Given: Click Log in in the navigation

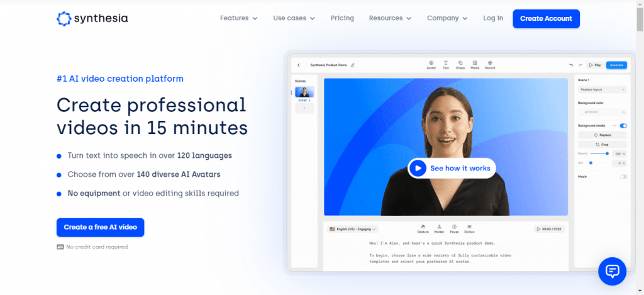Looking at the screenshot, I should tap(493, 18).
